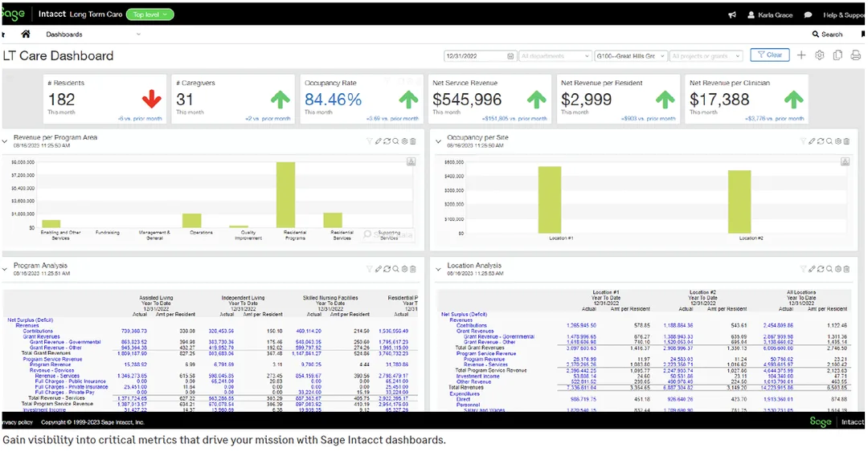The height and width of the screenshot is (452, 868).
Task: Refresh the Revenue per Program Area panel
Action: [x=387, y=141]
